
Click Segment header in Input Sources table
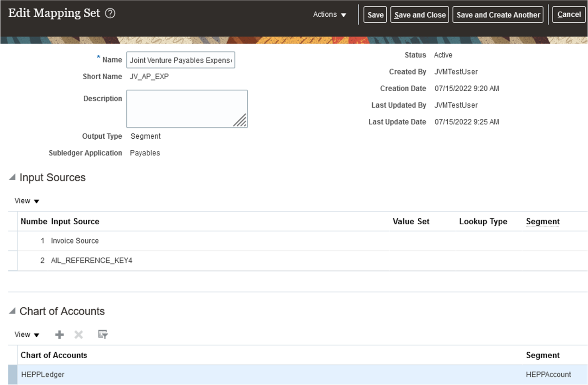[x=543, y=222]
